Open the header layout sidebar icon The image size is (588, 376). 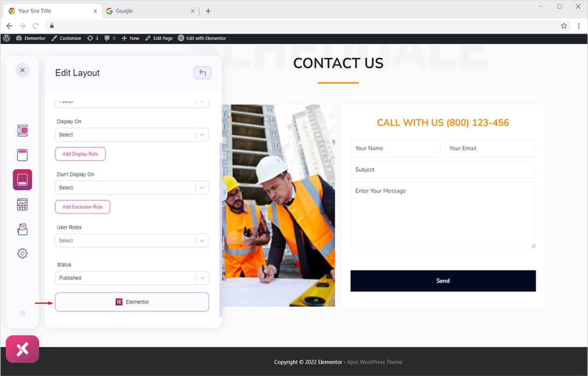(x=22, y=155)
